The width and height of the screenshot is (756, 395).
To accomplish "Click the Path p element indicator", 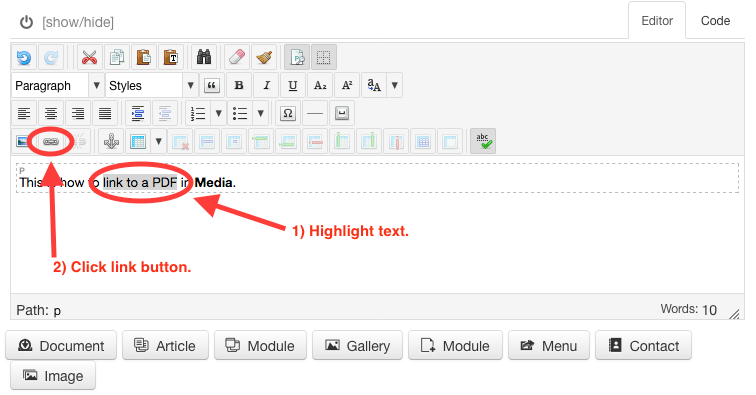I will pyautogui.click(x=57, y=311).
